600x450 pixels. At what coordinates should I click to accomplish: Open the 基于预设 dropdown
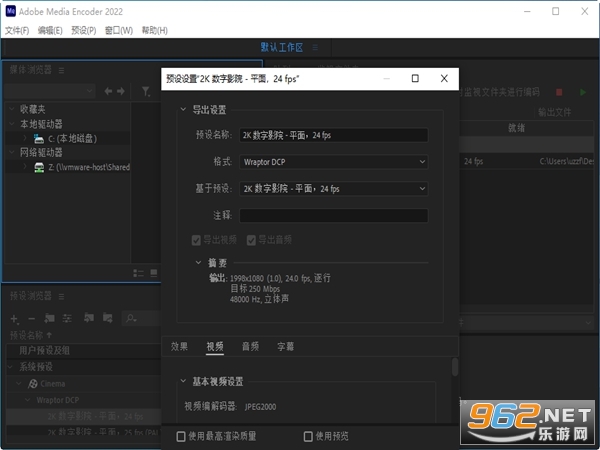334,189
